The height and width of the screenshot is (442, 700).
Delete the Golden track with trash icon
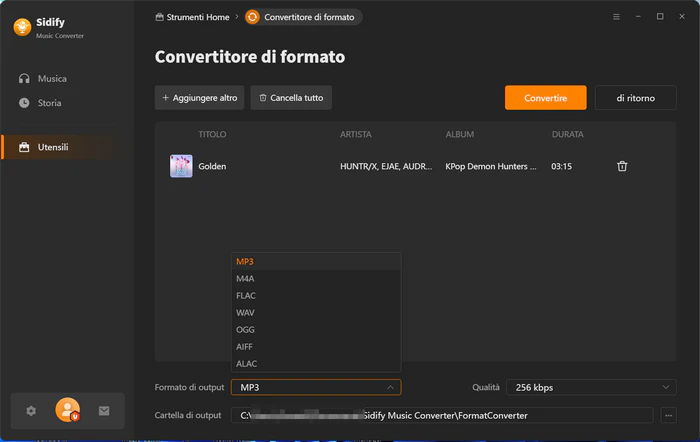click(x=622, y=166)
